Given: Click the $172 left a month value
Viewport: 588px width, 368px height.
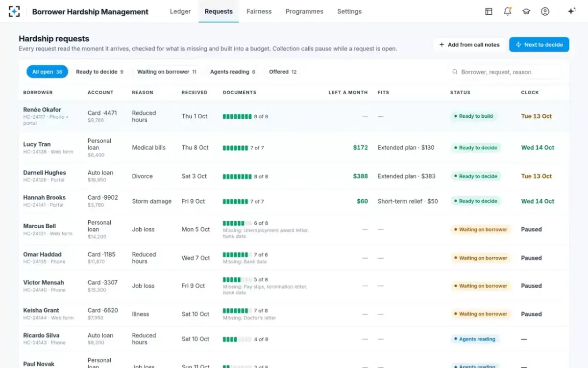Looking at the screenshot, I should point(360,148).
